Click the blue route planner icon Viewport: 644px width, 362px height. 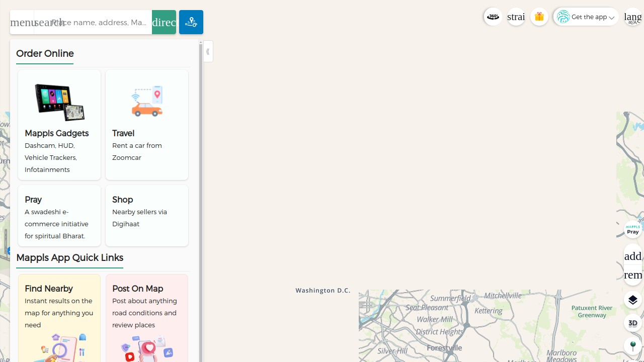[x=191, y=22]
